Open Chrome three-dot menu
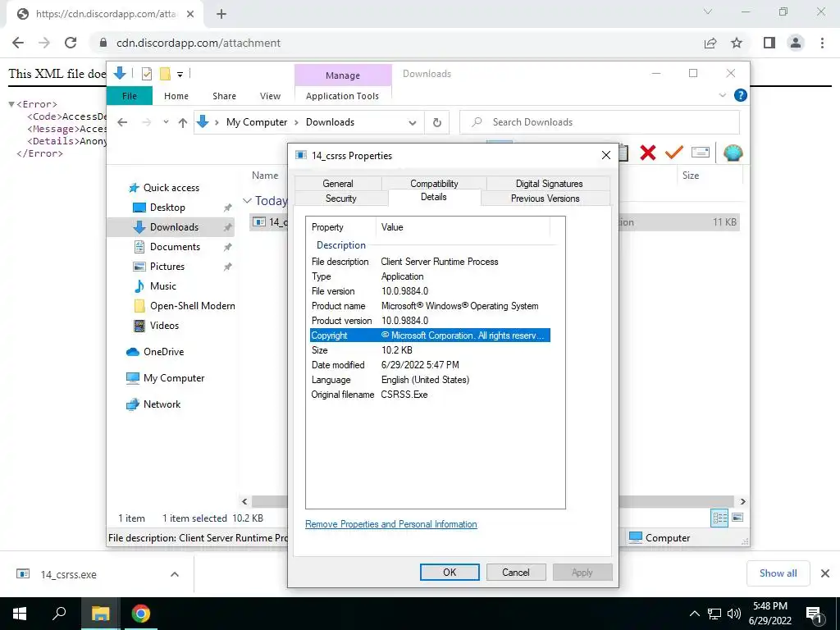 [822, 43]
